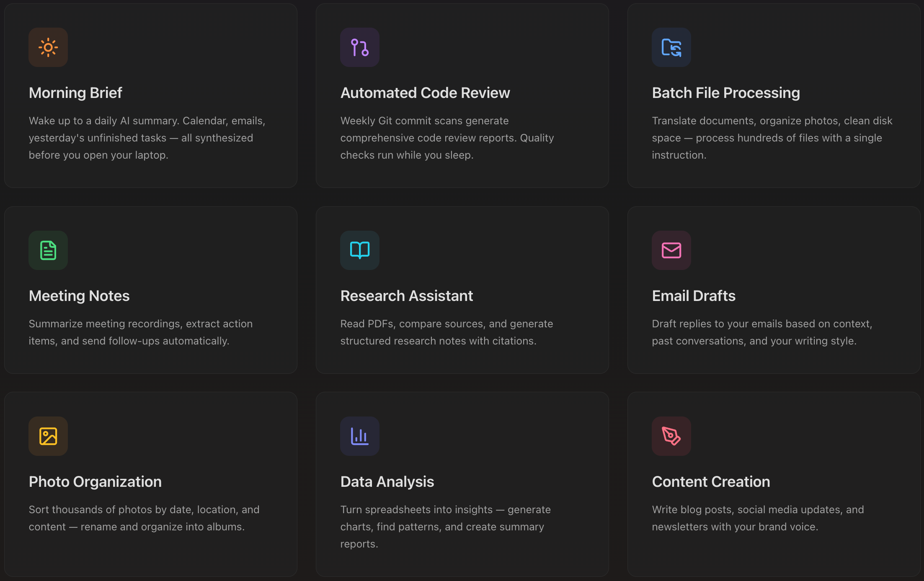The width and height of the screenshot is (924, 581).
Task: Click the Turn spreadsheets into insights description
Action: [x=445, y=527]
